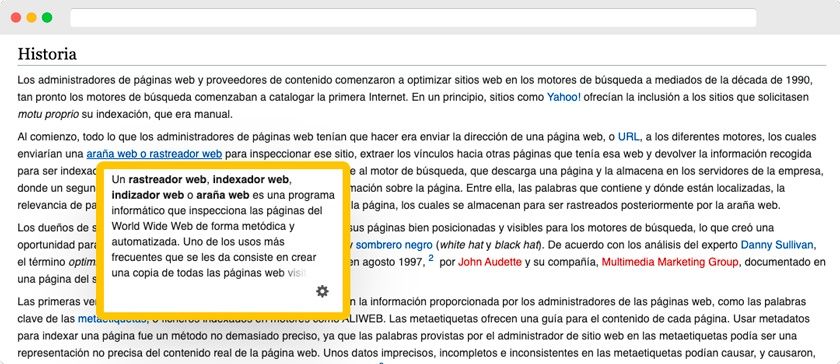840x364 pixels.
Task: Open the araña web o rastreador web link
Action: (x=154, y=154)
